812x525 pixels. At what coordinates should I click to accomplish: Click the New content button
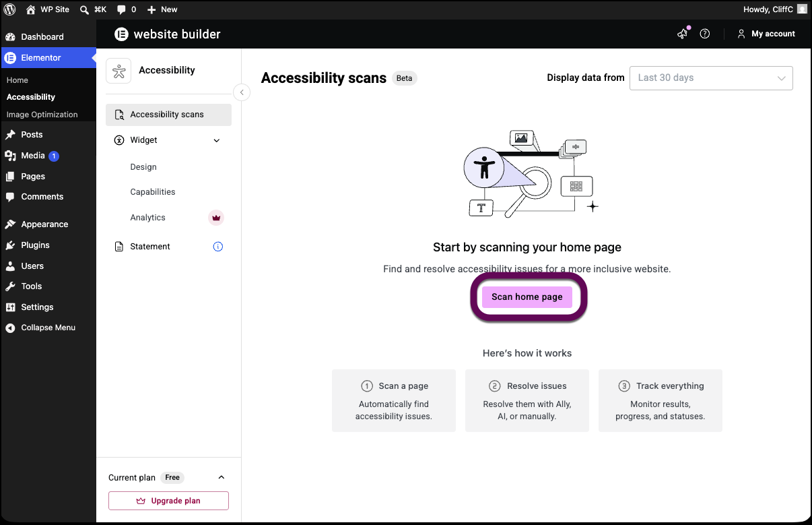[162, 9]
